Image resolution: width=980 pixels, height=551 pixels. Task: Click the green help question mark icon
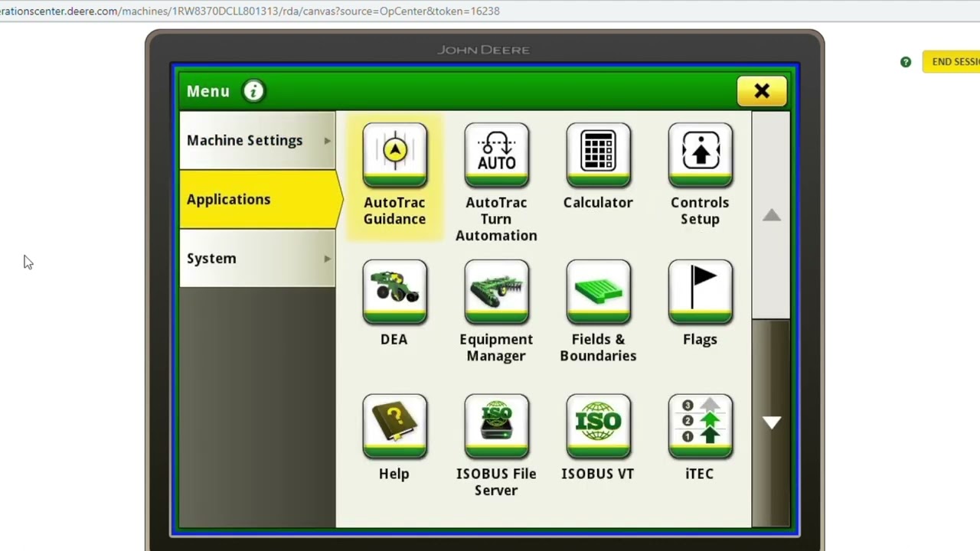pyautogui.click(x=906, y=62)
